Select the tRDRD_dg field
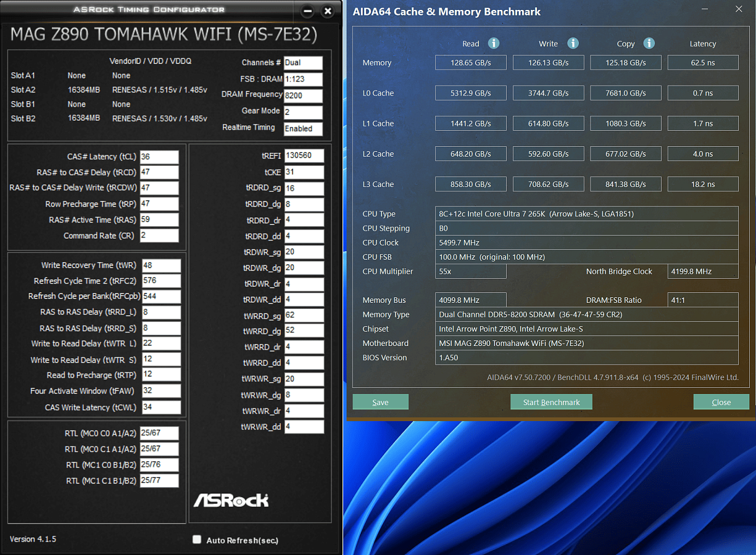 304,204
